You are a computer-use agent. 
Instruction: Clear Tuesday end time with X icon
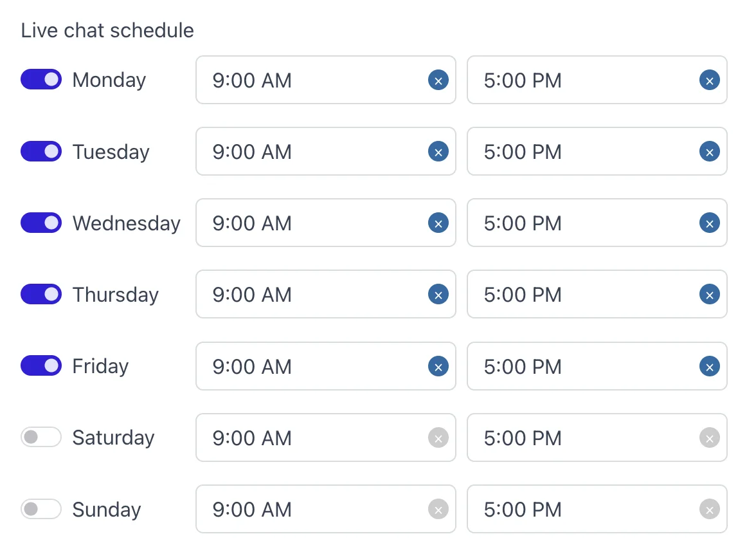(x=709, y=152)
